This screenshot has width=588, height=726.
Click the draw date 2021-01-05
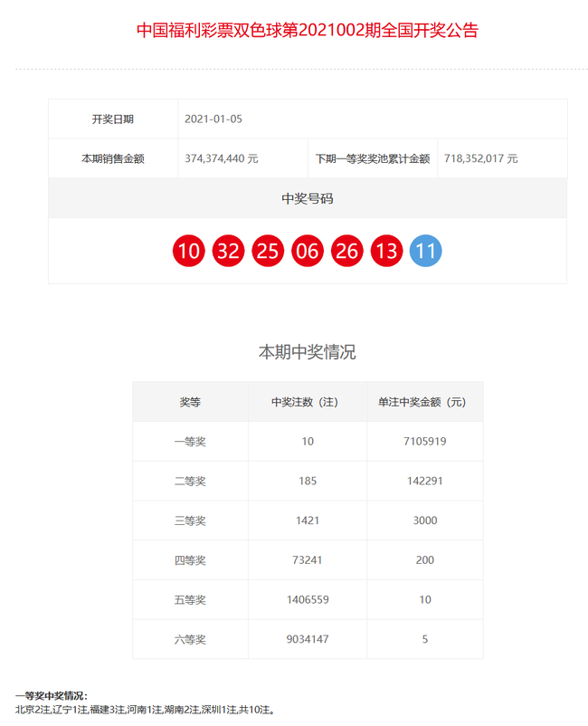point(213,119)
